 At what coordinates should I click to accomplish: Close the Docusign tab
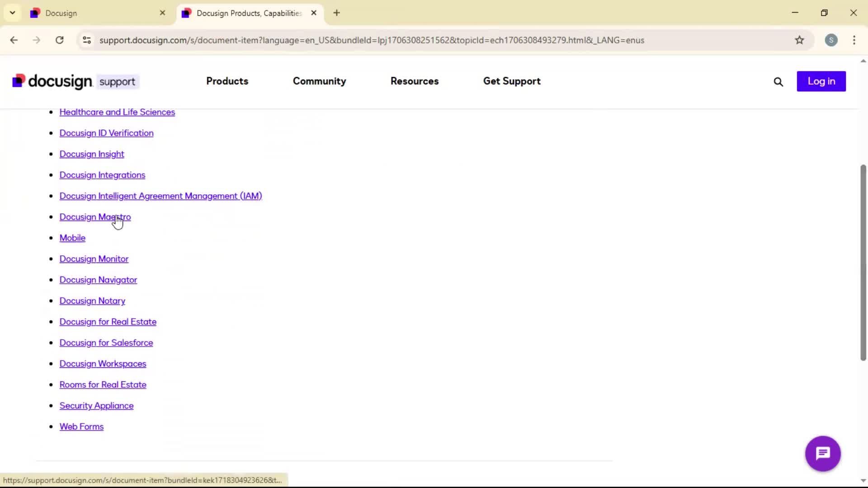pyautogui.click(x=162, y=13)
